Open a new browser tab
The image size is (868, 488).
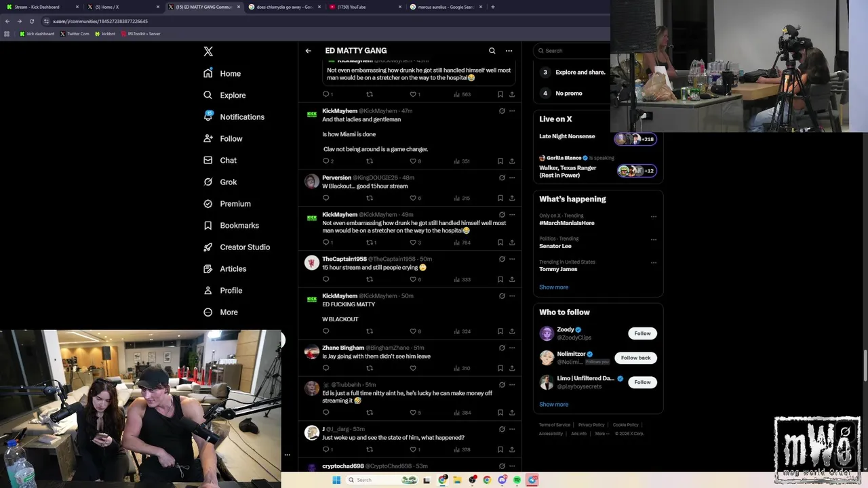tap(492, 7)
